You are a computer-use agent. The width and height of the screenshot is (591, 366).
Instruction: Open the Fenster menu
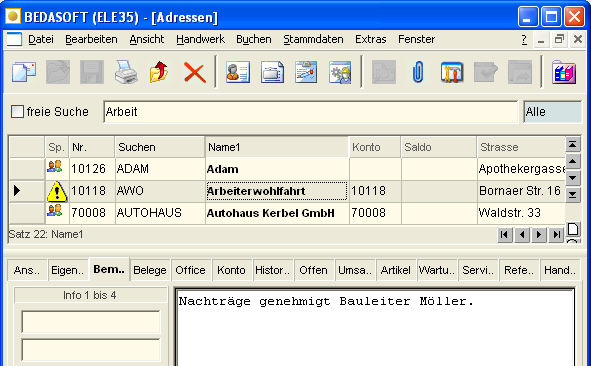point(416,39)
